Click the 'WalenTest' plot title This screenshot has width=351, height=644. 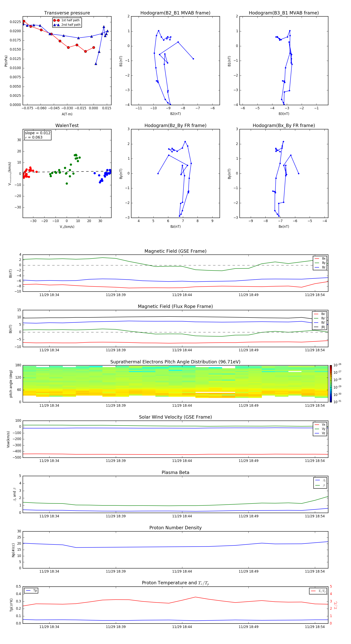click(67, 125)
